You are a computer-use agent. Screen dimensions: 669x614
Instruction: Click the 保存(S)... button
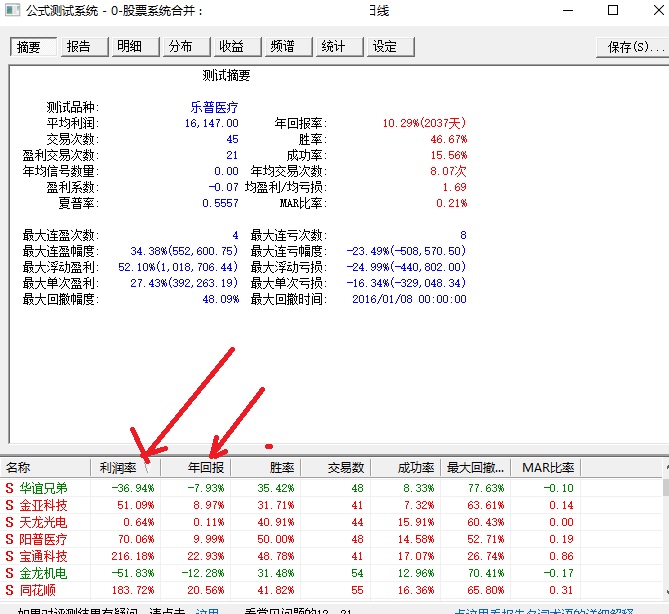(633, 47)
